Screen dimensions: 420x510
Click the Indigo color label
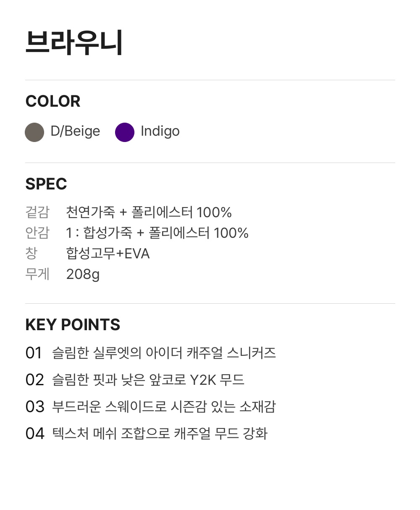tap(160, 131)
